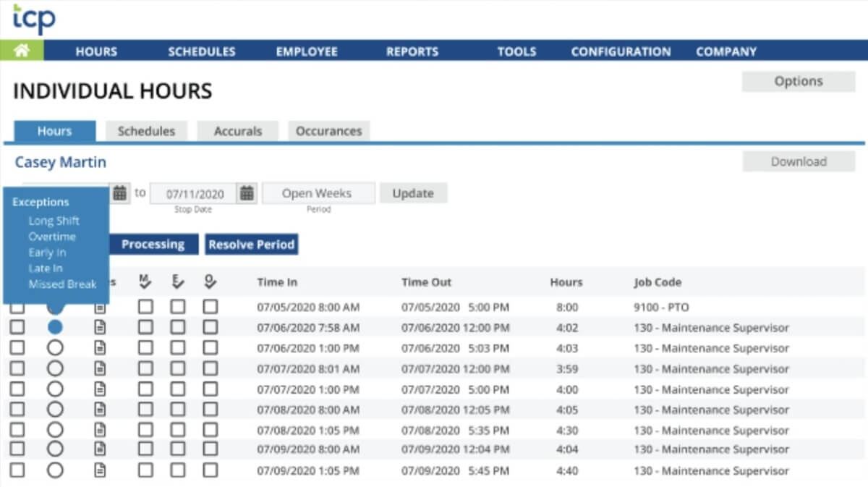Open note icon for 07/06/2020 7:58 AM entry

[100, 328]
